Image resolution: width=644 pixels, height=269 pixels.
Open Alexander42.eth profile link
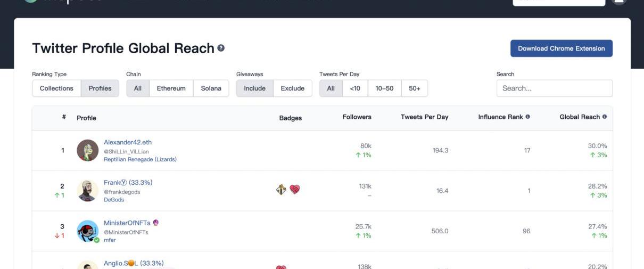click(128, 142)
